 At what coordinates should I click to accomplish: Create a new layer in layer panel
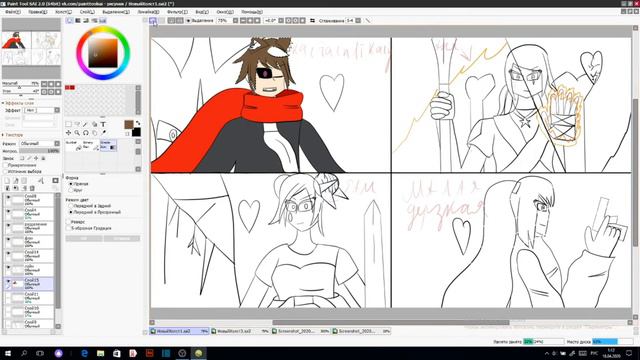point(7,181)
